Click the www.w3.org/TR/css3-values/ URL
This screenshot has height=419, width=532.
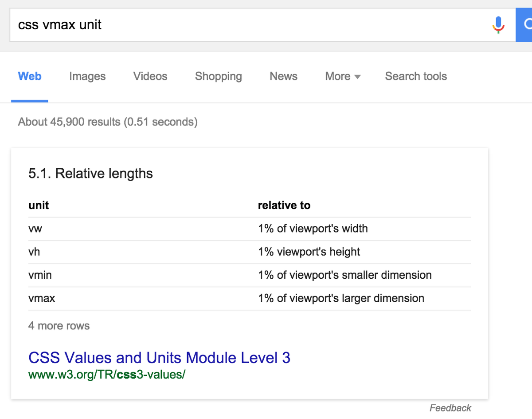107,374
